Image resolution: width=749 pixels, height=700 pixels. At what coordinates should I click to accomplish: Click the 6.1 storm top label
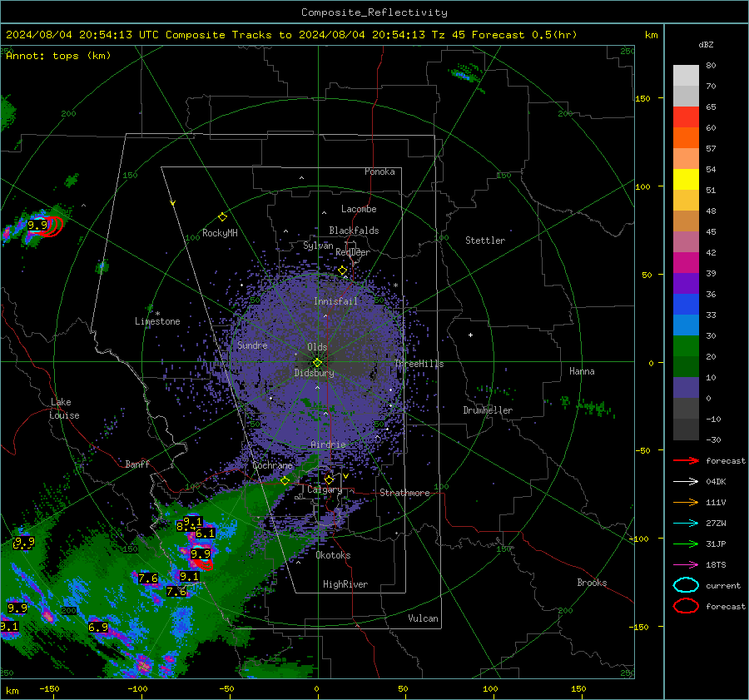(205, 534)
